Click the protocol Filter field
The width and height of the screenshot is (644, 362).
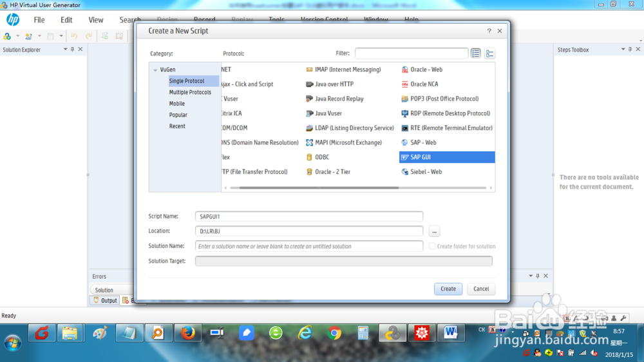tap(411, 53)
